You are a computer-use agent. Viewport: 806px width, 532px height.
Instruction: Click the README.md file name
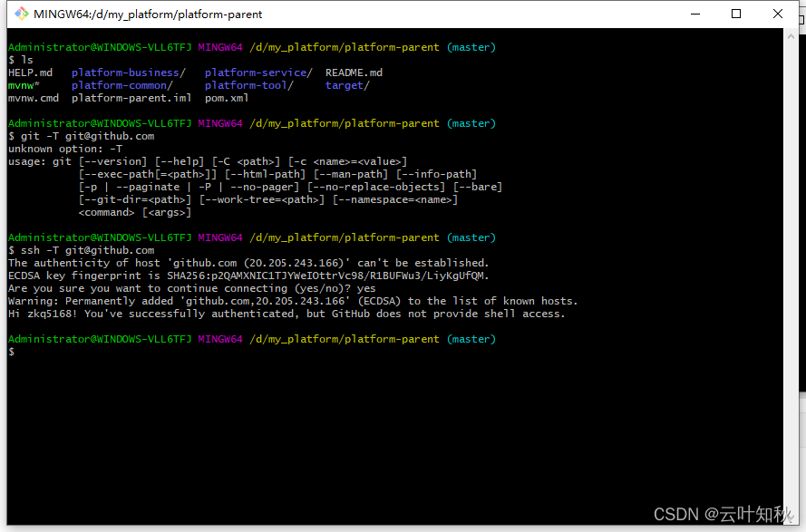[354, 73]
